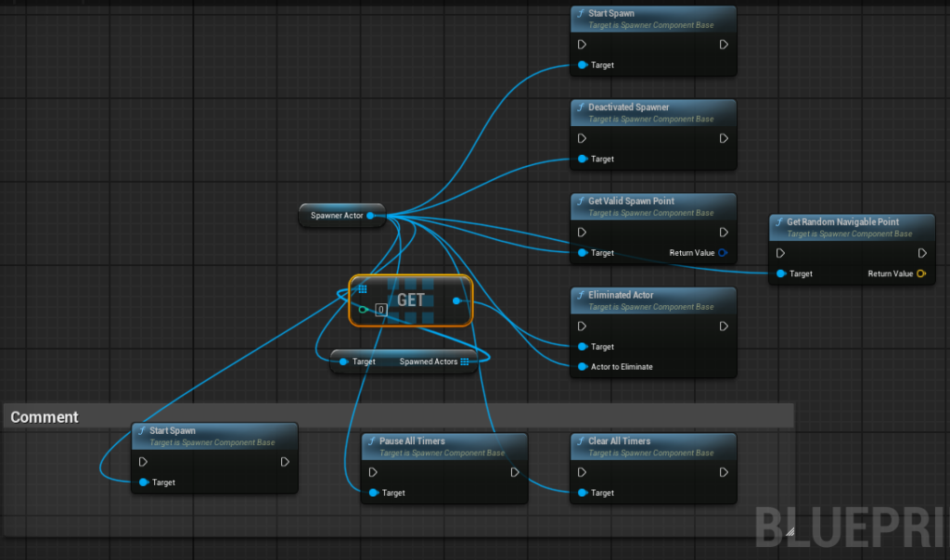Click the GET node's output pin
Image resolution: width=950 pixels, height=560 pixels.
(456, 300)
